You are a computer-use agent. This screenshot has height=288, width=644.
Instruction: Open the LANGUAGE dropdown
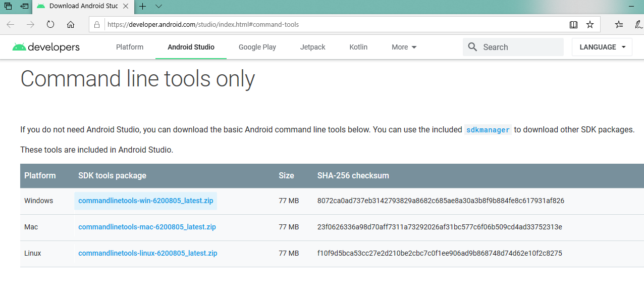602,47
